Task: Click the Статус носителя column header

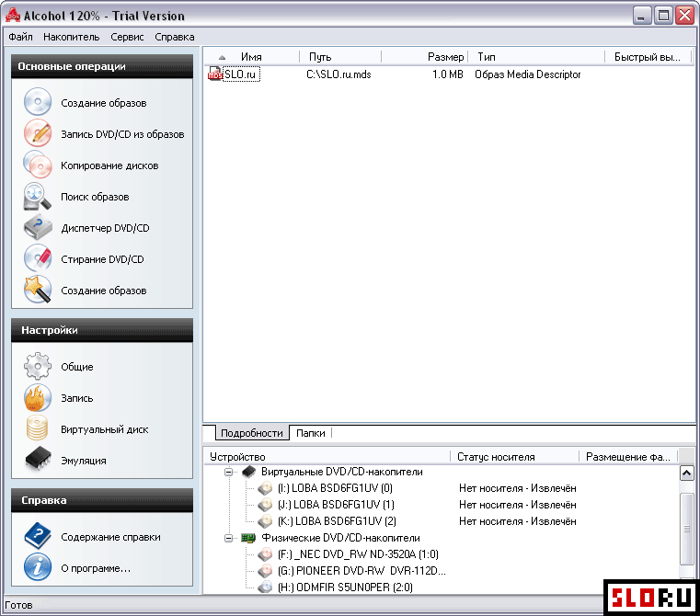Action: 514,457
